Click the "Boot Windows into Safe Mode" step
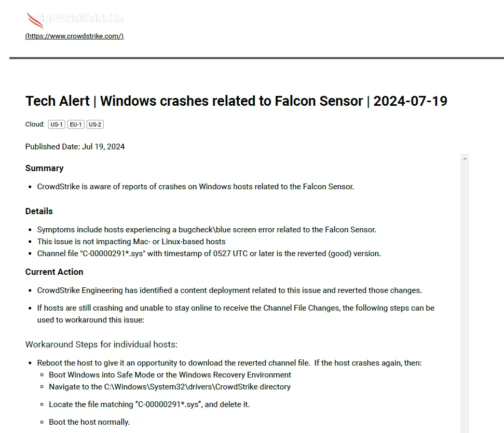The height and width of the screenshot is (433, 504). [x=170, y=375]
